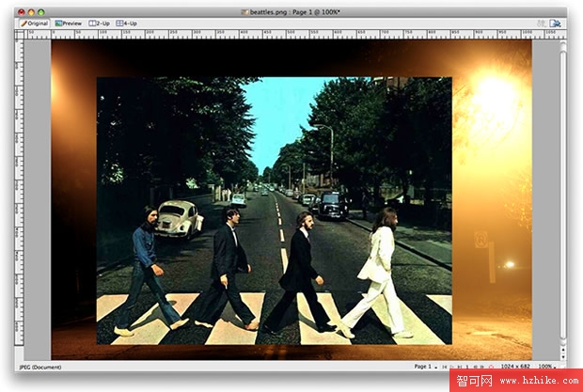Click the Quick Export icon at top right
Viewport: 583px width, 392px height.
557,23
